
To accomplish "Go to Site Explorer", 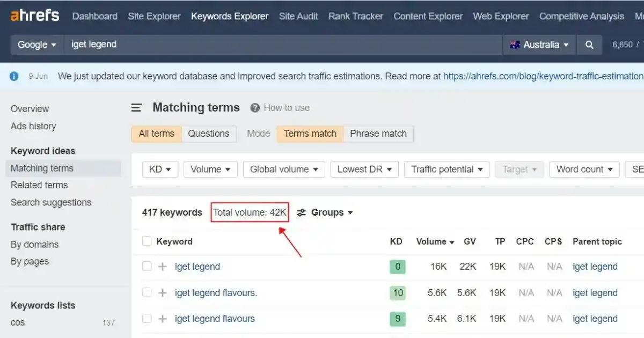I will (155, 16).
